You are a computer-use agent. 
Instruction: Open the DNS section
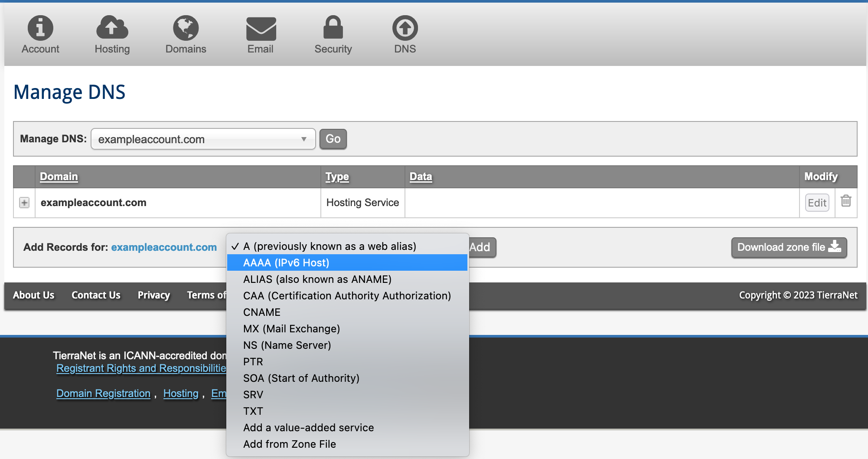pyautogui.click(x=405, y=35)
